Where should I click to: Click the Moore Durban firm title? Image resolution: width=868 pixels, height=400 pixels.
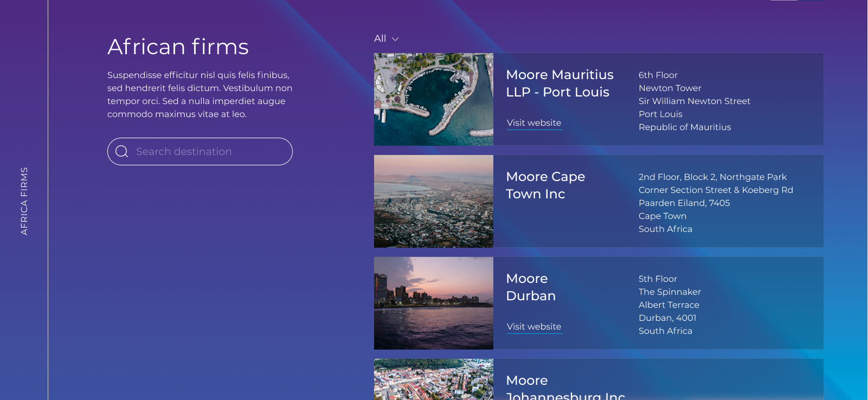pyautogui.click(x=531, y=287)
